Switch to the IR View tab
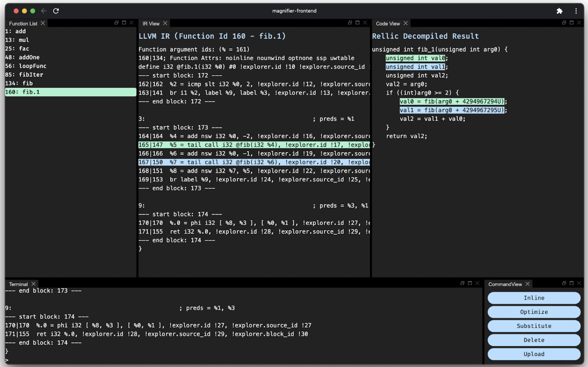 point(151,24)
